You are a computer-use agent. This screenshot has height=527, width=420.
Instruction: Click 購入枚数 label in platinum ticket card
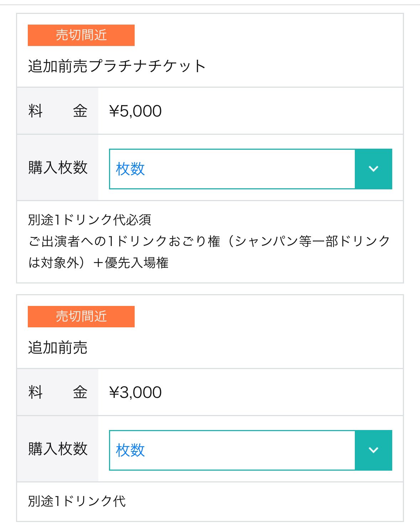[x=58, y=168]
